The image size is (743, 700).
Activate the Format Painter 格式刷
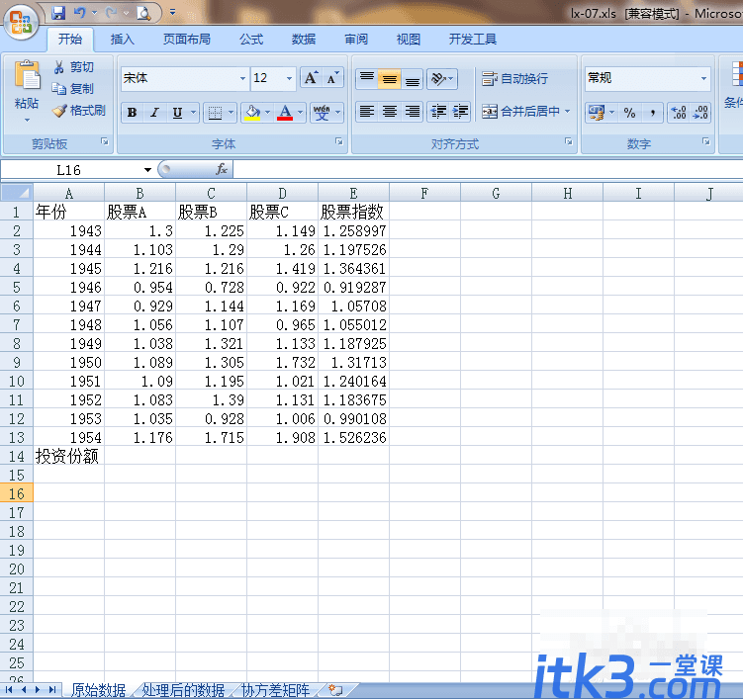79,111
